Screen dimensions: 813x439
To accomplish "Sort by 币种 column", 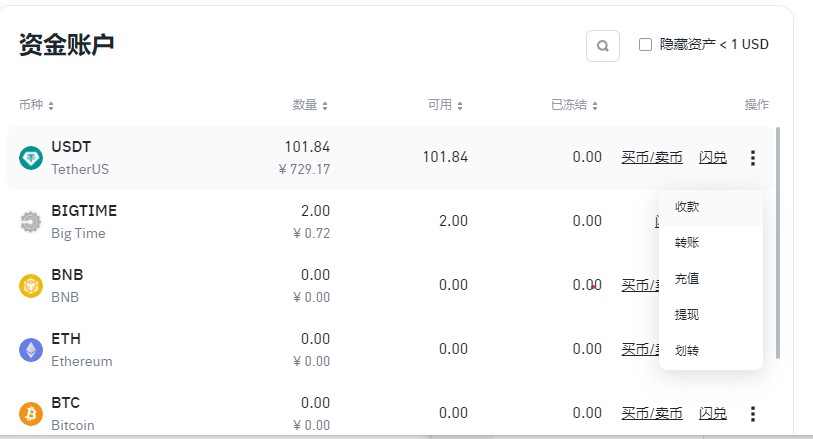I will [x=36, y=105].
